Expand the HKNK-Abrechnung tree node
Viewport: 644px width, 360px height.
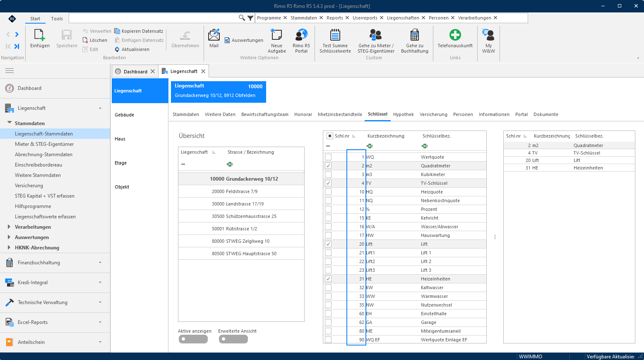[9, 247]
